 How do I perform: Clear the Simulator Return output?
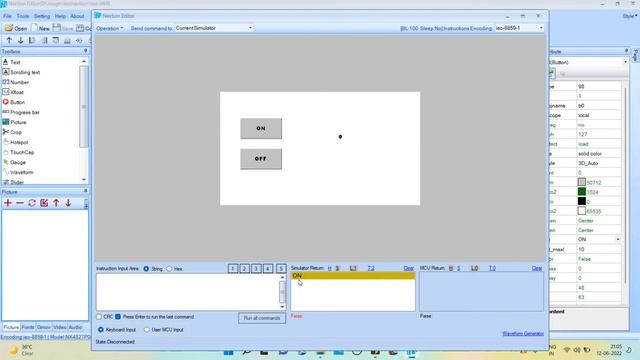pos(409,268)
